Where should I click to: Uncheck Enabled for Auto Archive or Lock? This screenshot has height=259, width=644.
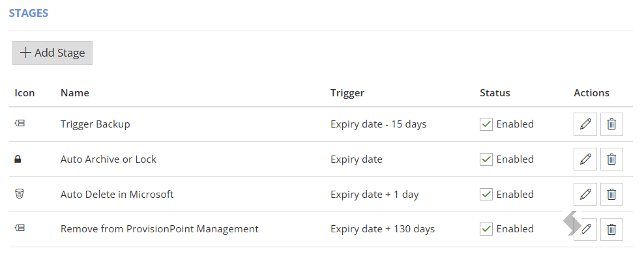tap(486, 159)
